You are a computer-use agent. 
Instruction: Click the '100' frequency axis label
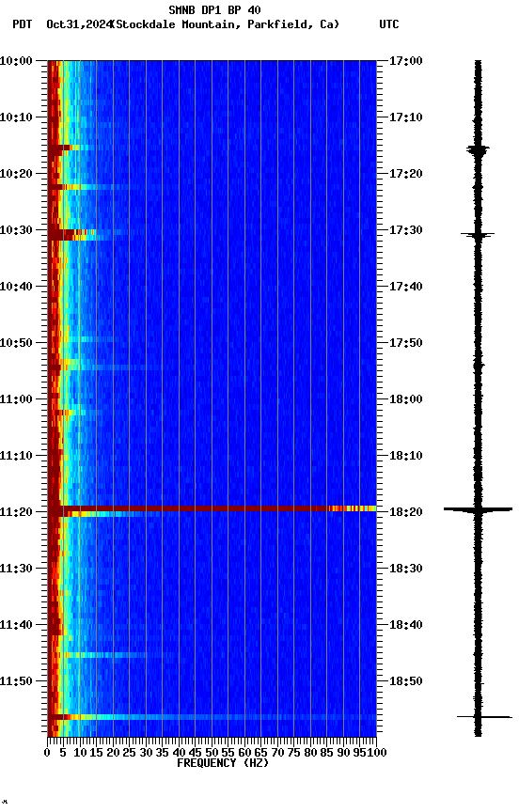click(377, 753)
